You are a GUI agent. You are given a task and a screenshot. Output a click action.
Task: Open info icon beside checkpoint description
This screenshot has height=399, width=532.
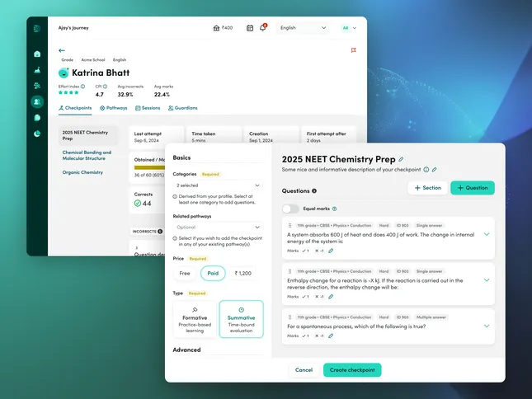pos(426,170)
